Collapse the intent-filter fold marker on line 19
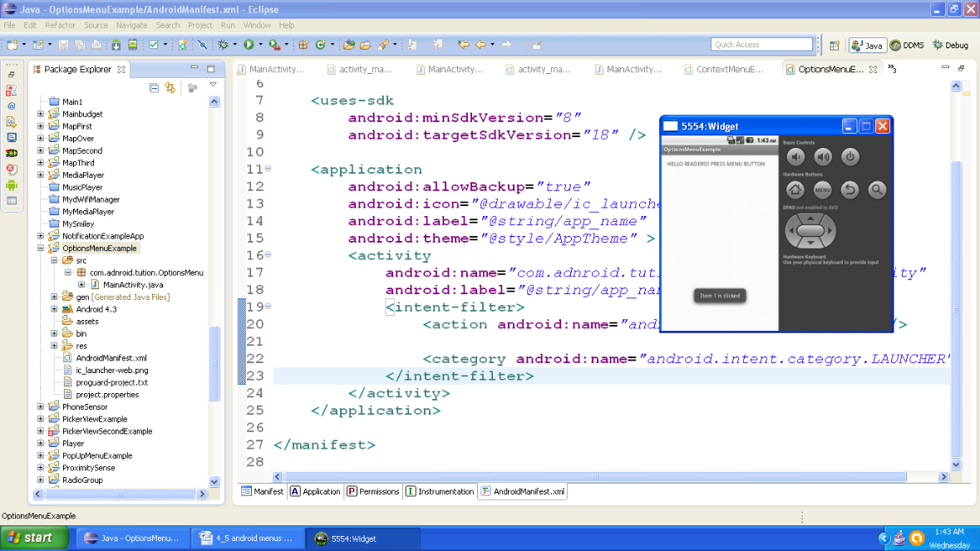This screenshot has height=551, width=980. (268, 306)
